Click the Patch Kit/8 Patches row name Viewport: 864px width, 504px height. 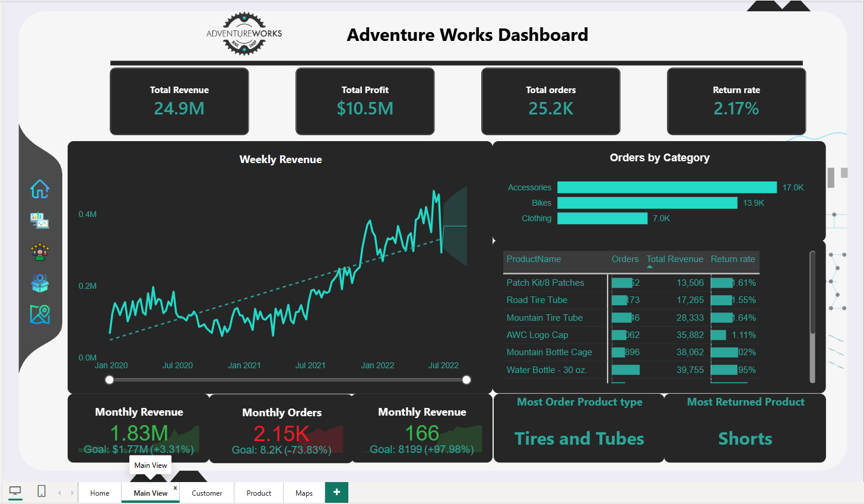[x=545, y=283]
